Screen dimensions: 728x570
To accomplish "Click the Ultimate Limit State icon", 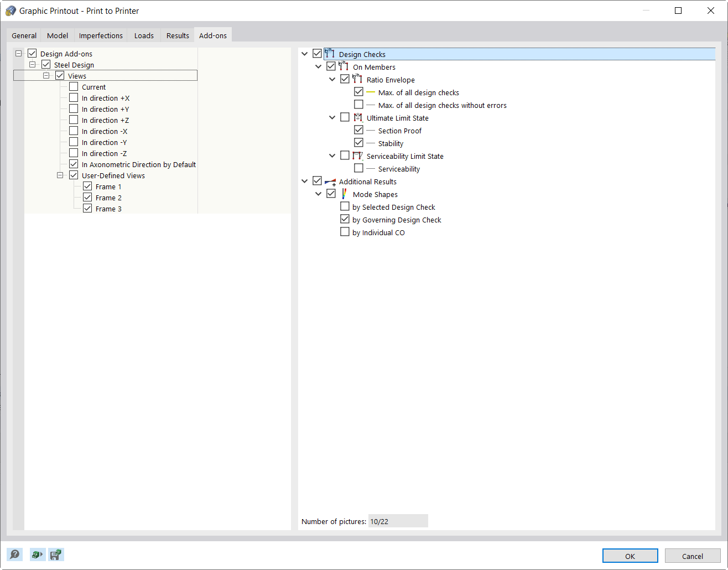I will (x=357, y=117).
